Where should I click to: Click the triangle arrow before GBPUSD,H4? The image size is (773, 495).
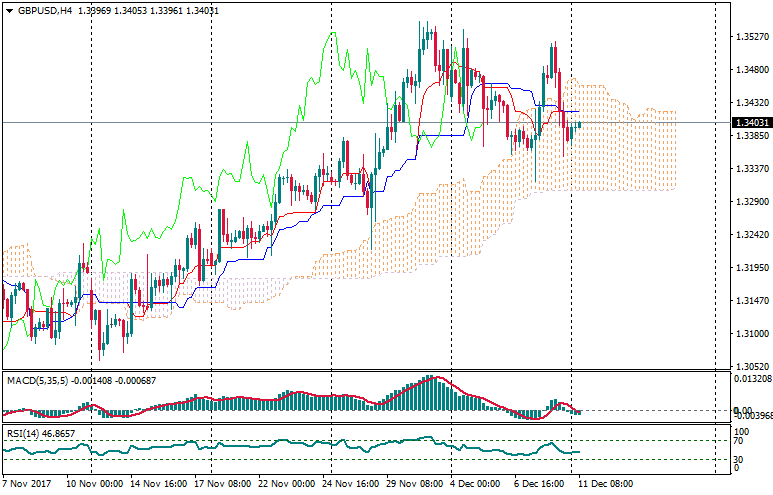(8, 10)
